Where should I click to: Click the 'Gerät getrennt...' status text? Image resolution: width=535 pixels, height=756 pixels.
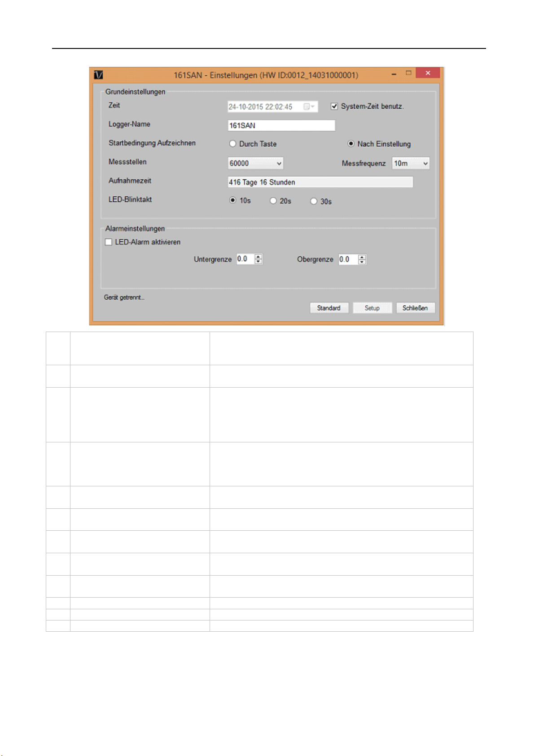point(124,297)
